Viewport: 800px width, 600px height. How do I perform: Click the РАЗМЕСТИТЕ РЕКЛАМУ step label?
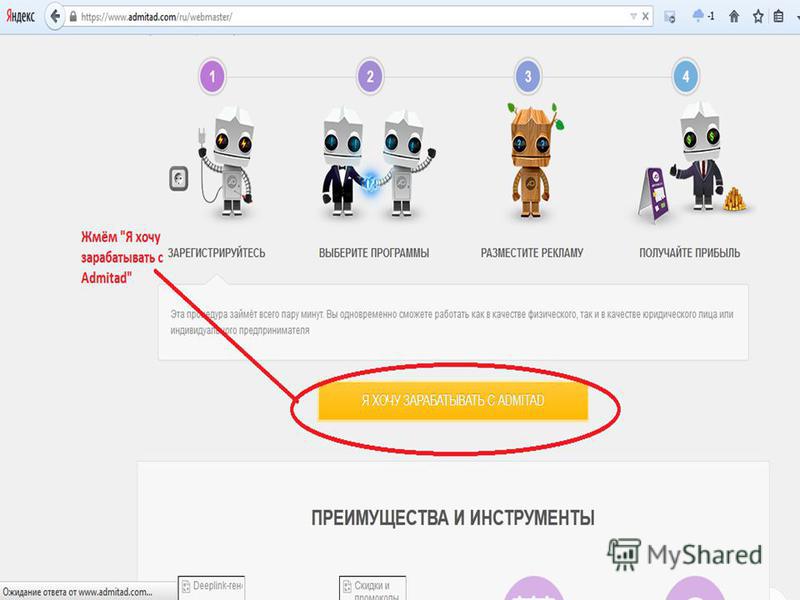coord(532,253)
